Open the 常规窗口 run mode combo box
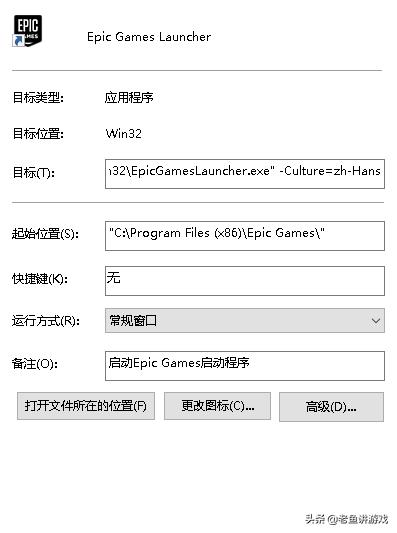397x533 pixels. click(245, 321)
